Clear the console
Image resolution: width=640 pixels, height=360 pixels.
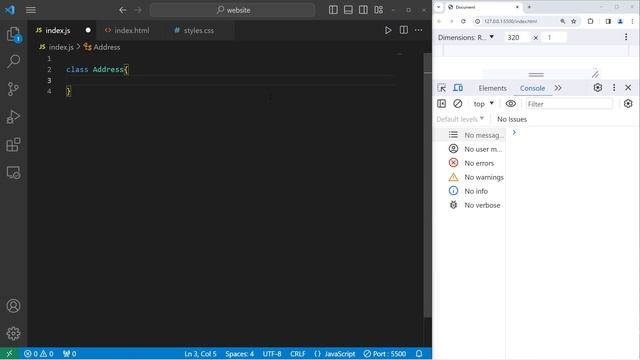pos(458,104)
